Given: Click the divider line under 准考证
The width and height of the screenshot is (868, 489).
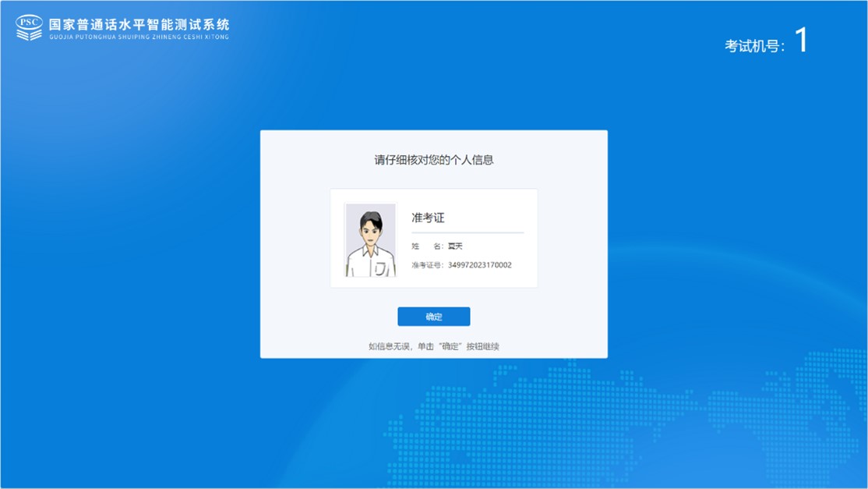Looking at the screenshot, I should [x=468, y=232].
